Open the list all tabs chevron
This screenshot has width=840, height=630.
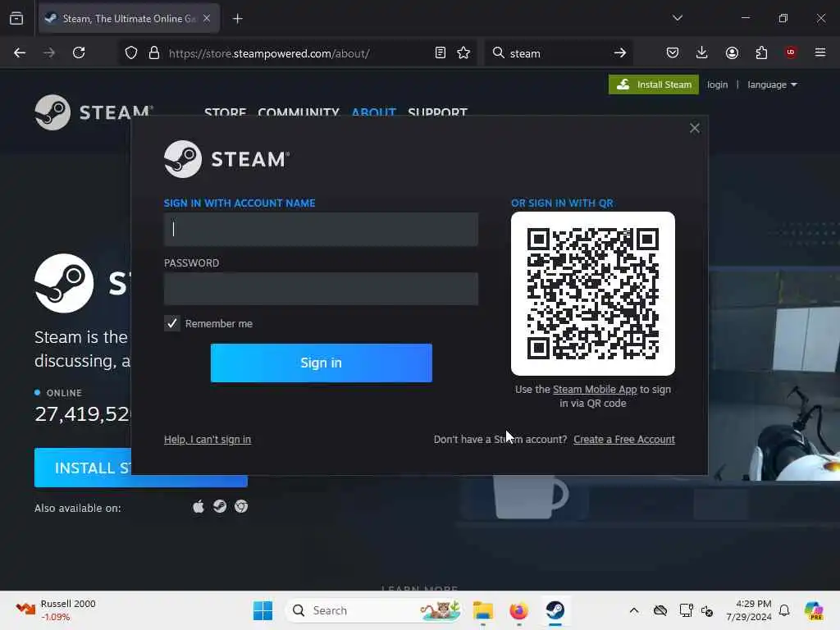click(678, 18)
